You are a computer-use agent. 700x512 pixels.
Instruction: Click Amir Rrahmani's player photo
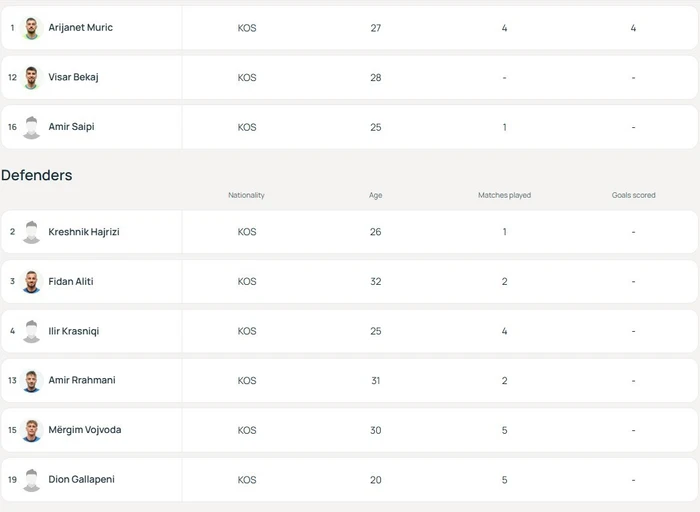pos(32,381)
